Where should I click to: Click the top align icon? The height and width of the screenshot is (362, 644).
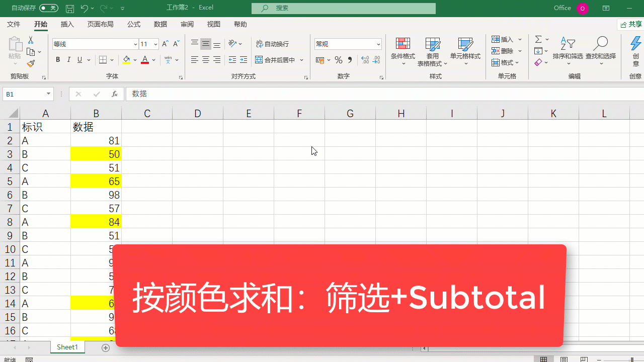(195, 44)
